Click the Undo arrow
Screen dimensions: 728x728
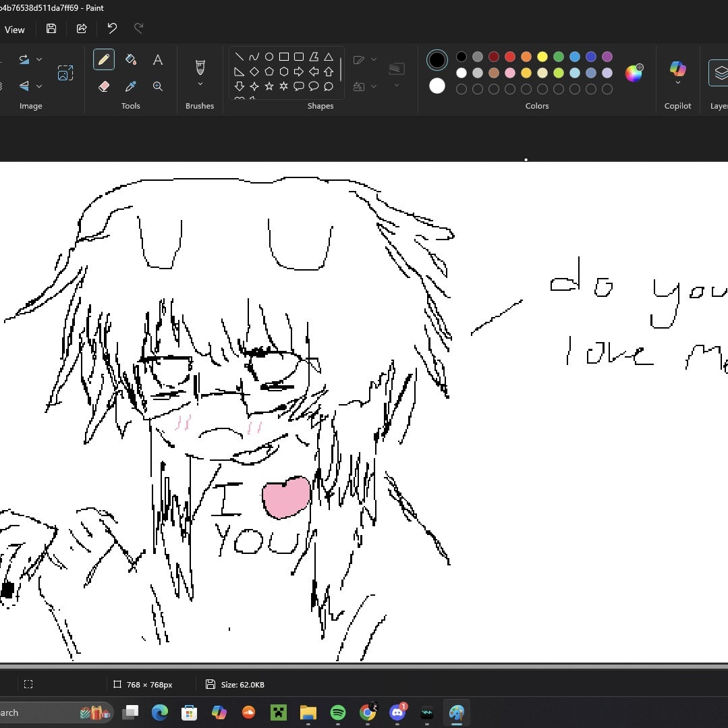coord(112,28)
